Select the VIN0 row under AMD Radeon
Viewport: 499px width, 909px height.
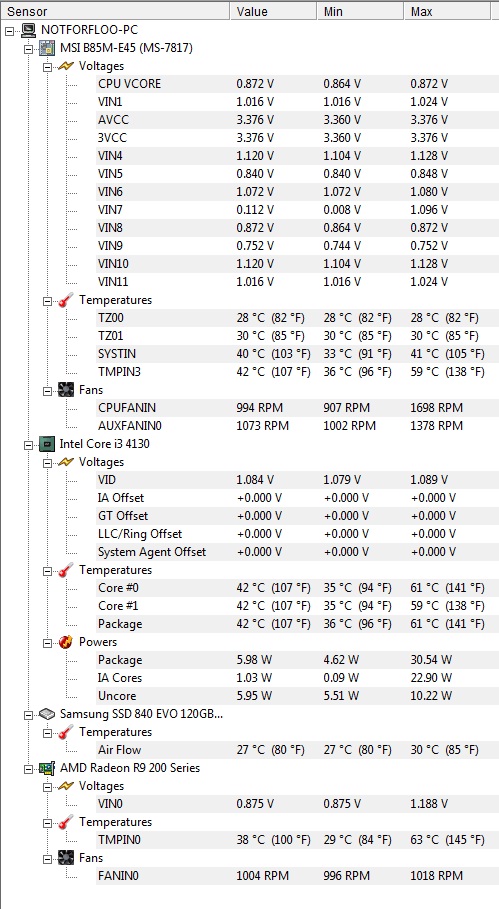[297, 803]
